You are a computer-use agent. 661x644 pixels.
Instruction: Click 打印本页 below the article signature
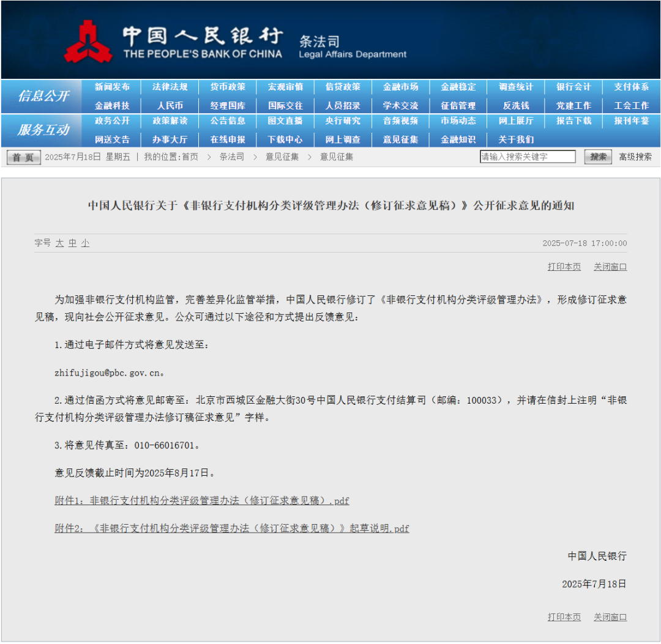click(564, 617)
